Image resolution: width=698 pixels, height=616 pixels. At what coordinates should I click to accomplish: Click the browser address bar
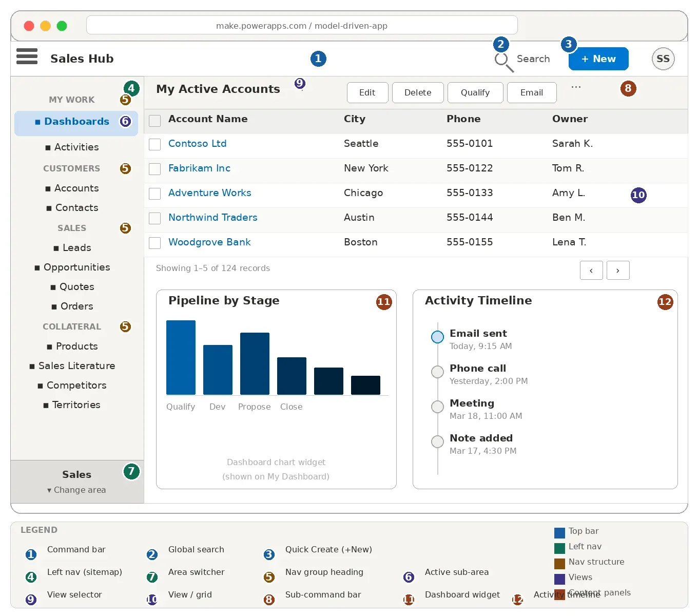coord(302,25)
